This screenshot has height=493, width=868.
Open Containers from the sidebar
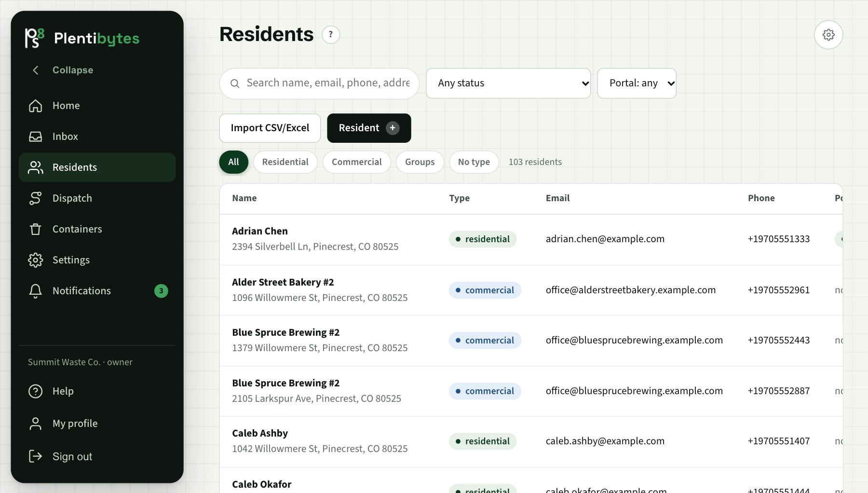click(97, 229)
